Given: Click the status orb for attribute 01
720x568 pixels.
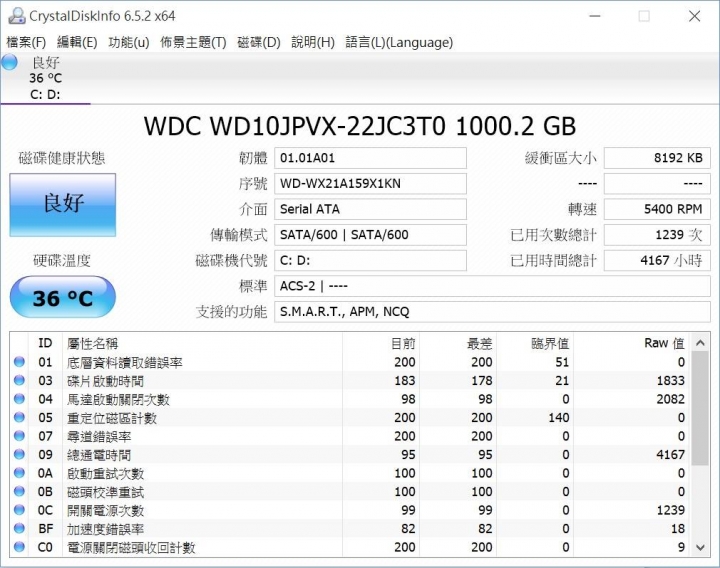Looking at the screenshot, I should pos(19,362).
